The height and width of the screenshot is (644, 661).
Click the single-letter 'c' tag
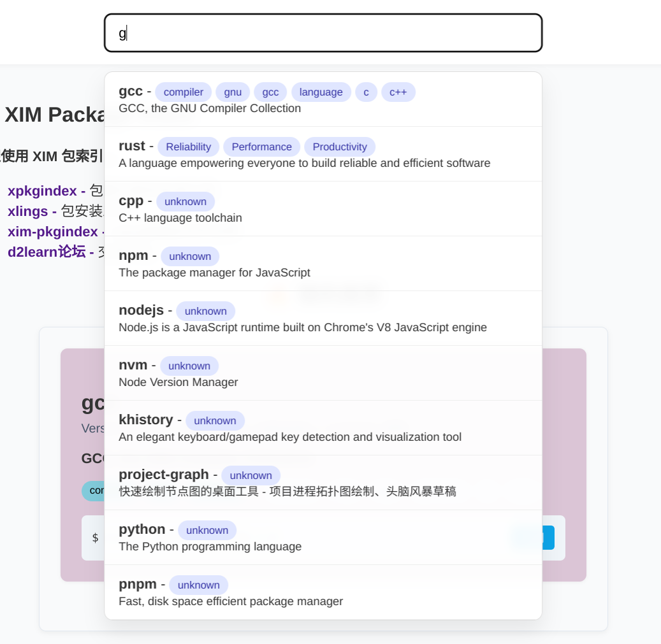pyautogui.click(x=366, y=92)
